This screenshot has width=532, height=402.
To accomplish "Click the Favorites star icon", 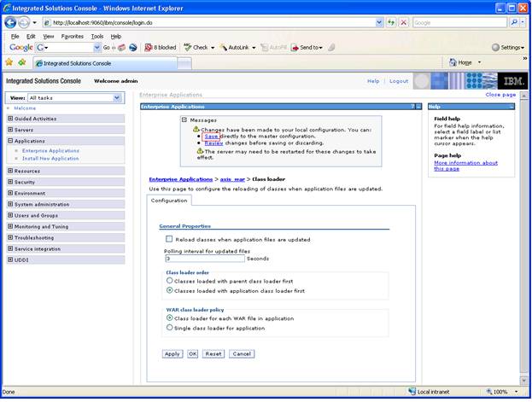I will [9, 62].
